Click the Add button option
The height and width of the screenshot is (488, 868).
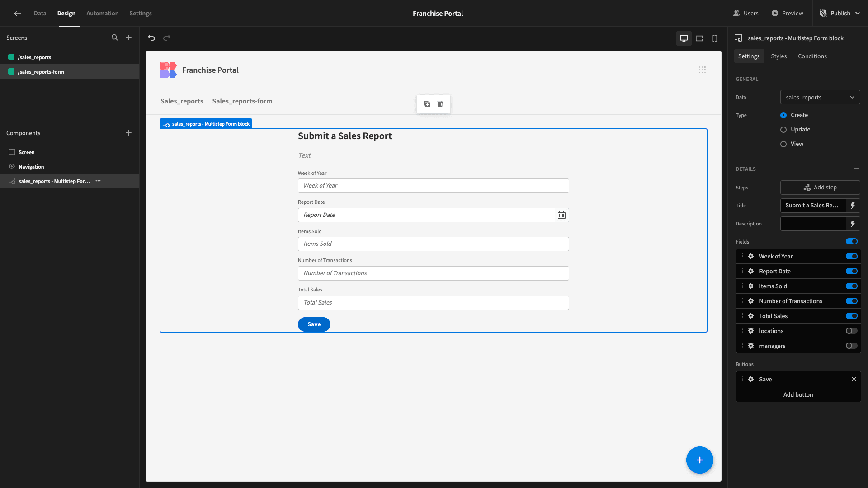[x=798, y=394]
